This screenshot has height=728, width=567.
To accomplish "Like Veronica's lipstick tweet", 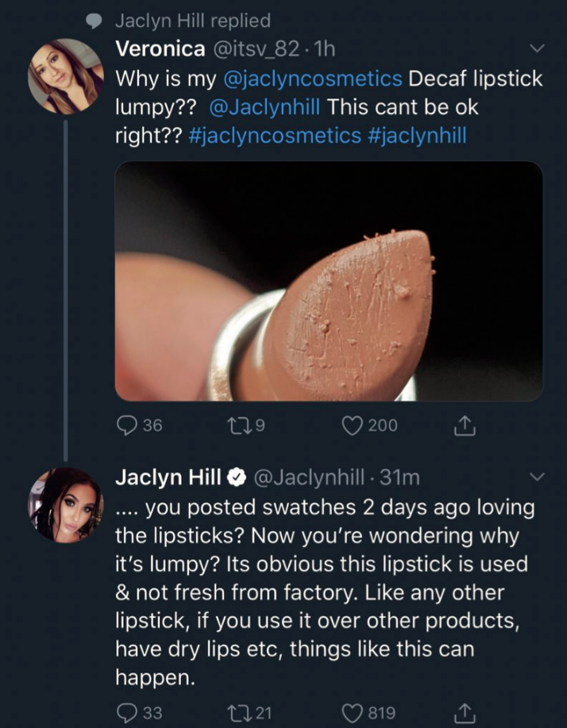I will coord(353,426).
